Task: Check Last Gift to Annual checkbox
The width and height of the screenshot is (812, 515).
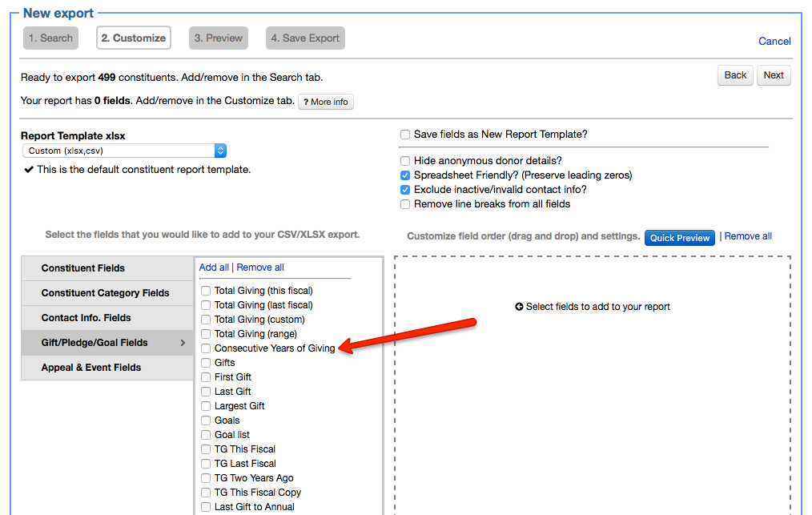Action: pos(206,507)
